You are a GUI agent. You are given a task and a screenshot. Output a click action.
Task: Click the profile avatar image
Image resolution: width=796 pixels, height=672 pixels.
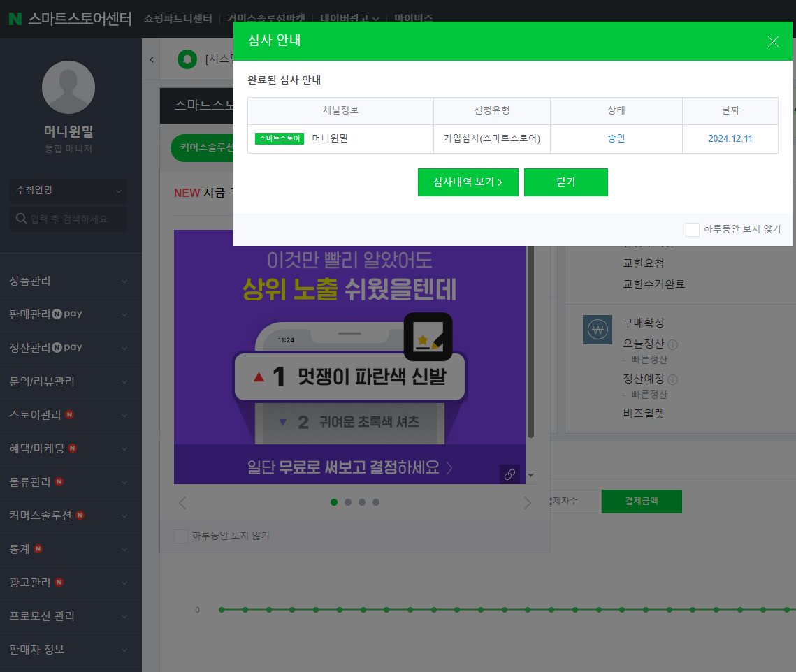click(x=68, y=87)
